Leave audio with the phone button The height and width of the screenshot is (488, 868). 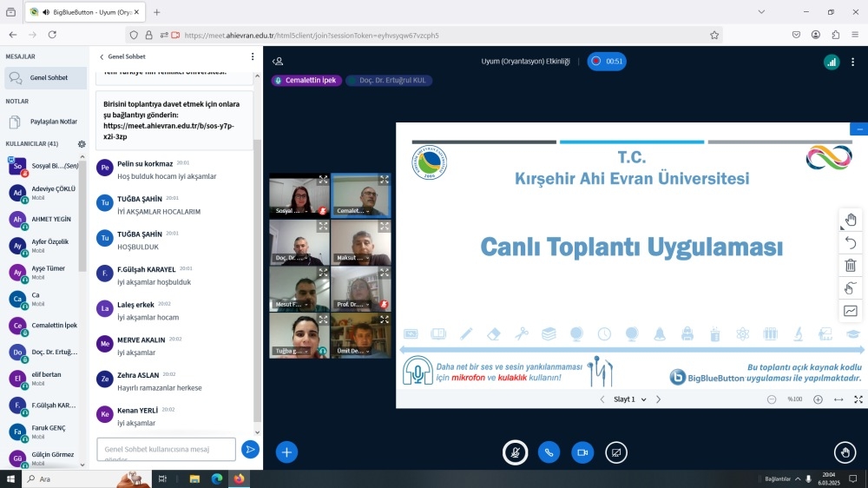coord(549,452)
